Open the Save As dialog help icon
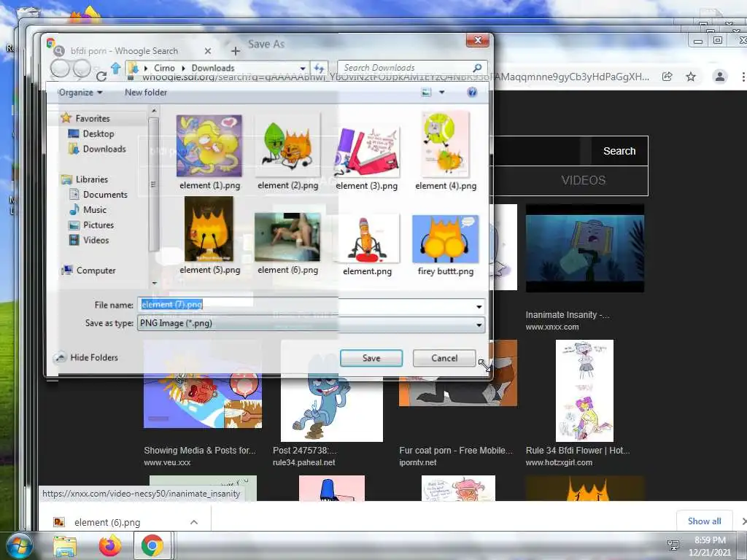The image size is (747, 560). coord(472,93)
